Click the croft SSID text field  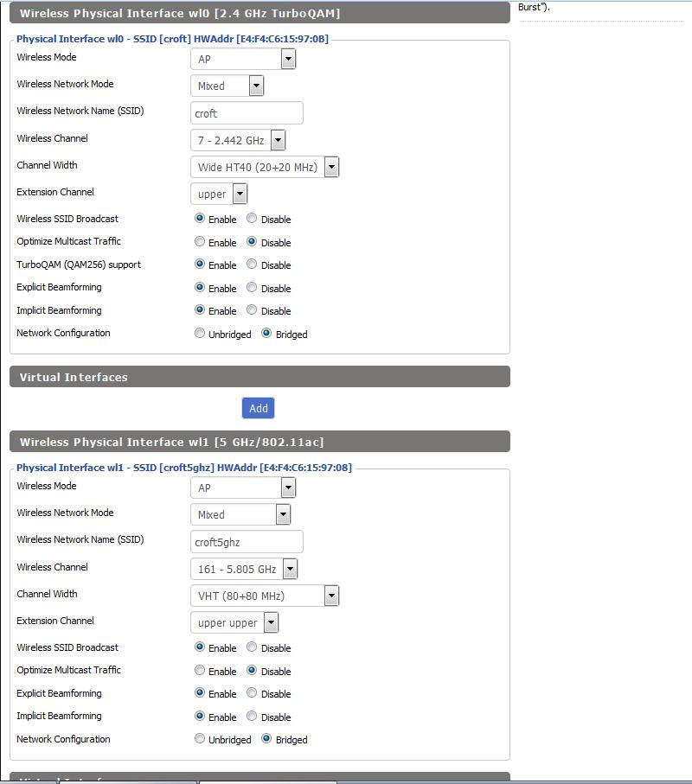pyautogui.click(x=247, y=113)
